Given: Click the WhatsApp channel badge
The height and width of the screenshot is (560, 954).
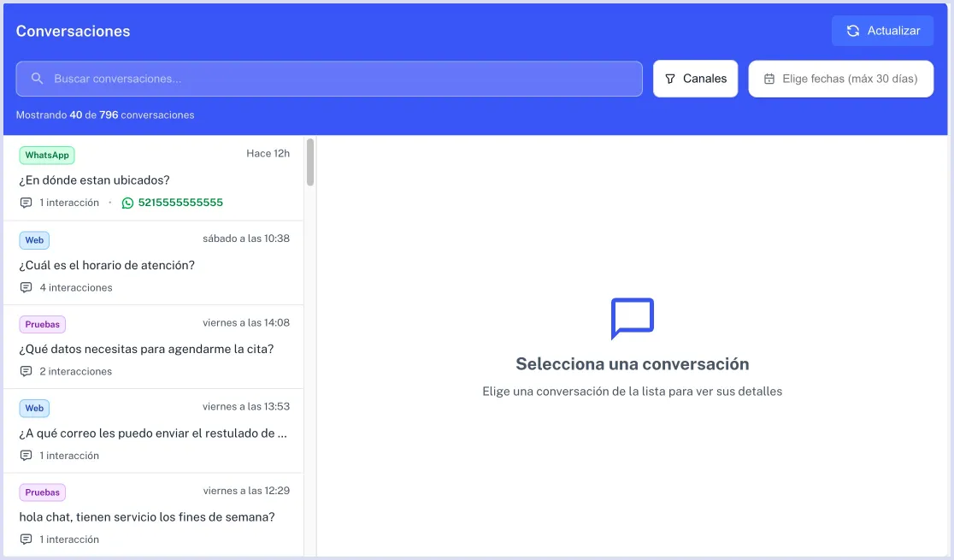Looking at the screenshot, I should coord(46,155).
